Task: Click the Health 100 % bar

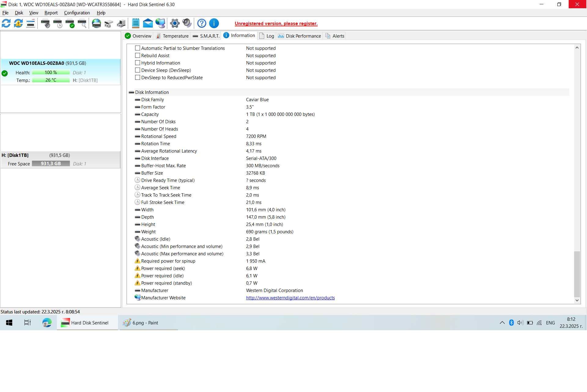Action: tap(51, 72)
